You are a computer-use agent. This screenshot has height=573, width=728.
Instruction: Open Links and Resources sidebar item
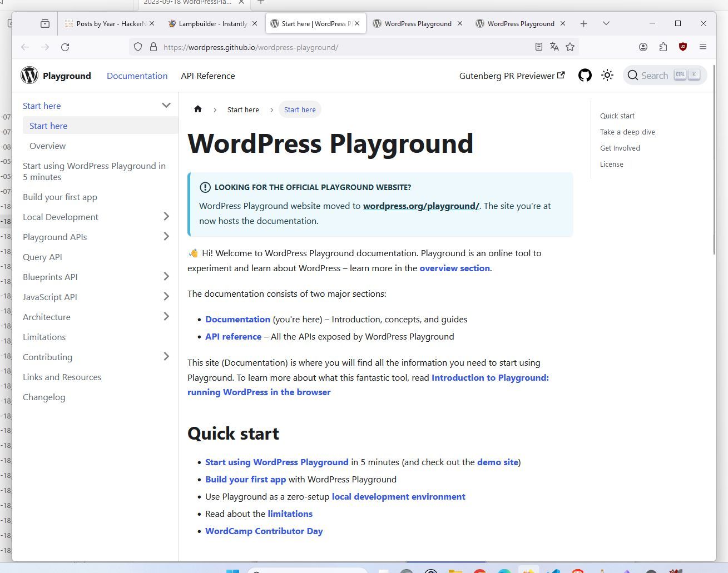point(62,377)
